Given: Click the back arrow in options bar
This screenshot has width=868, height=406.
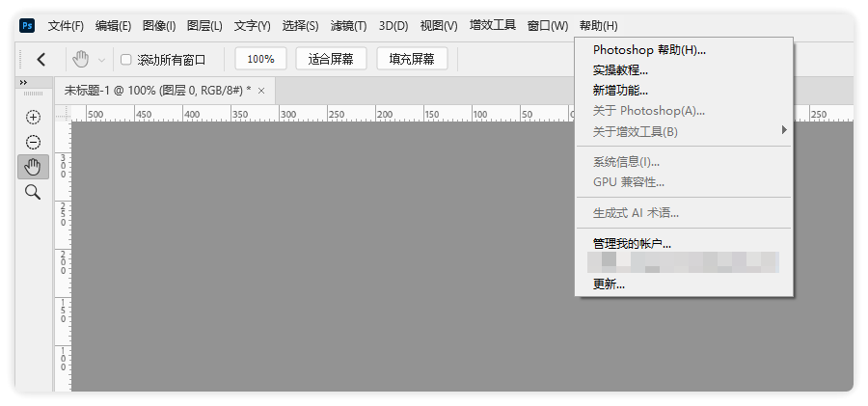Looking at the screenshot, I should [x=41, y=59].
